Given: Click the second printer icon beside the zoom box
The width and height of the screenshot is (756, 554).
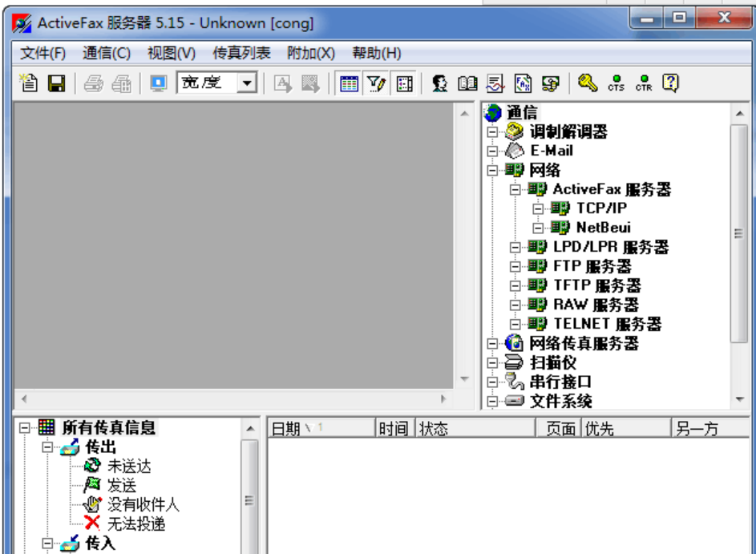Looking at the screenshot, I should coord(122,83).
